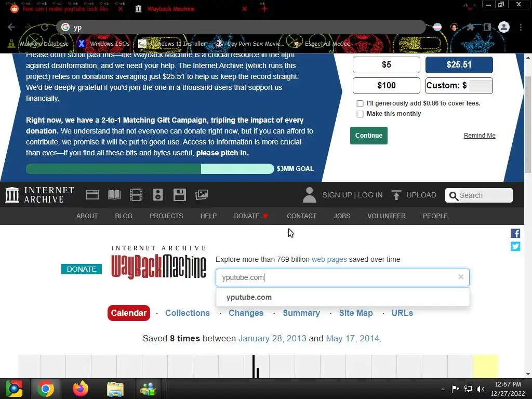Open Chrome from the taskbar
The image size is (532, 399).
pyautogui.click(x=45, y=389)
